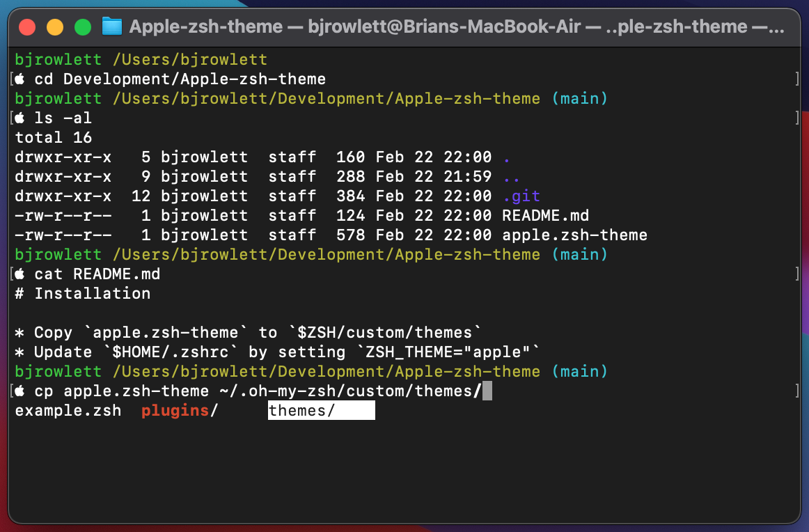This screenshot has height=532, width=809.
Task: Click the '(main)' branch label above the cp command
Action: 579,372
